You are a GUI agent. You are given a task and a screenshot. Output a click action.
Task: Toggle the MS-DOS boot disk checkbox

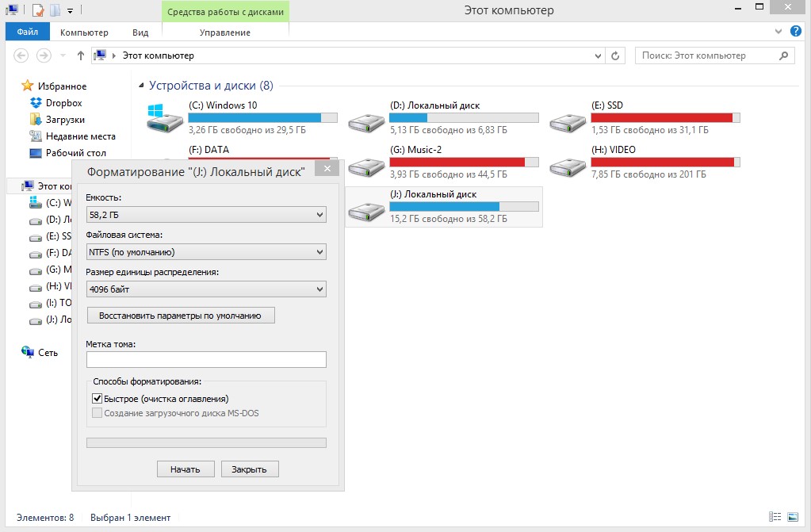tap(97, 413)
